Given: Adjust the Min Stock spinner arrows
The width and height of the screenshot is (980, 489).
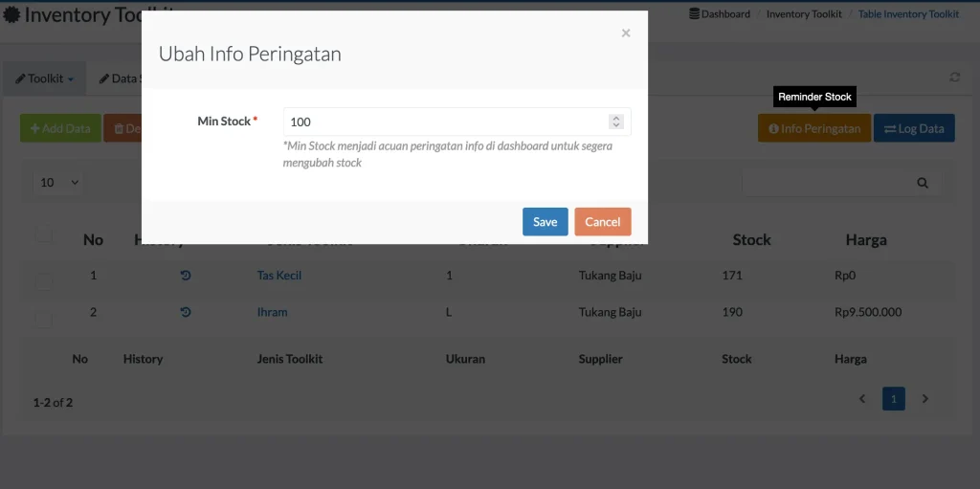Looking at the screenshot, I should 616,122.
